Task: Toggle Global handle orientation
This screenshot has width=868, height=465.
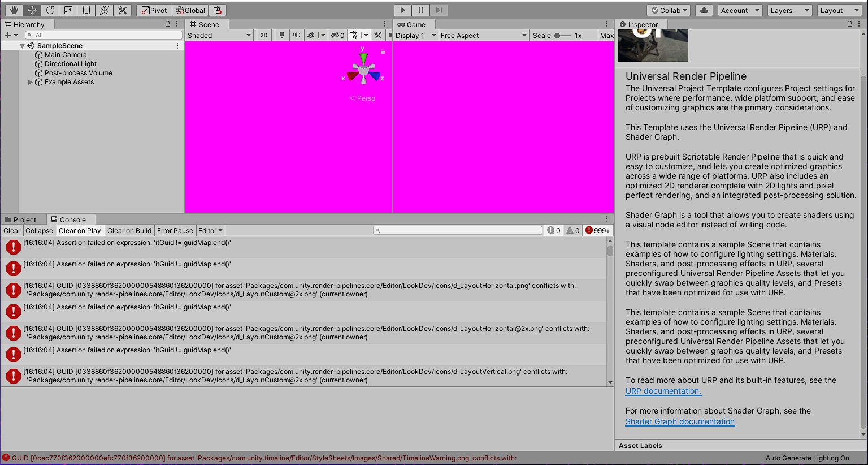Action: (190, 10)
